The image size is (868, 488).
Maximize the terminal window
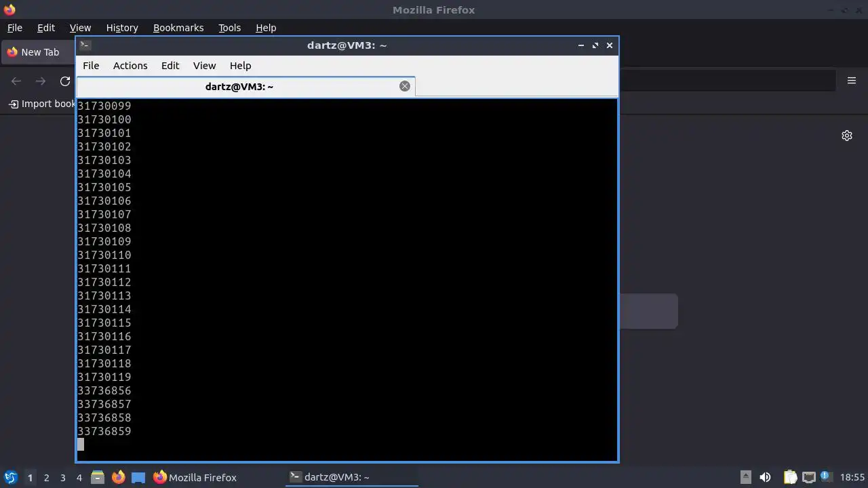pyautogui.click(x=595, y=45)
